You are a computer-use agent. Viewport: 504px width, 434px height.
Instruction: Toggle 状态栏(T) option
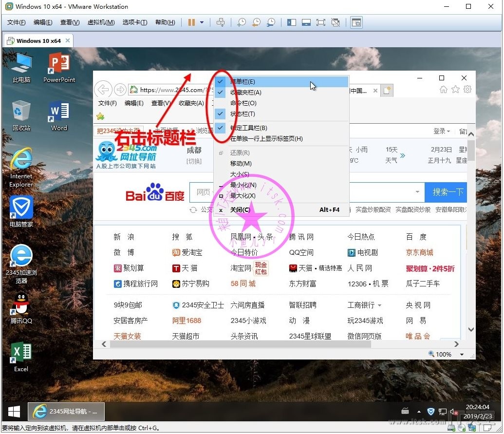point(281,114)
